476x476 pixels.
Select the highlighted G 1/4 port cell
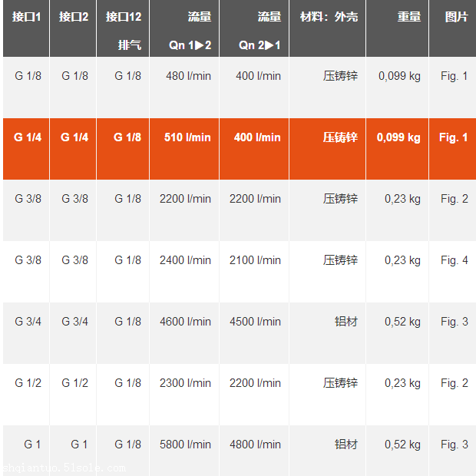(x=28, y=137)
